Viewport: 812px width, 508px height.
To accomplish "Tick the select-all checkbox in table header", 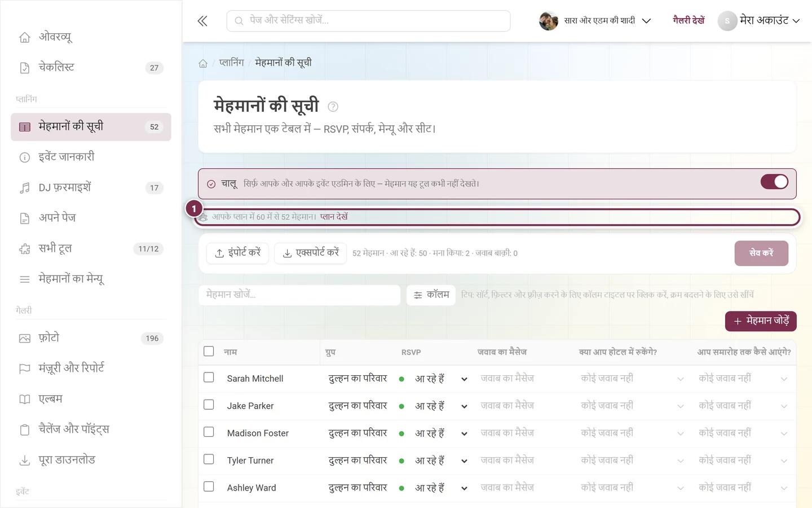I will pyautogui.click(x=209, y=351).
